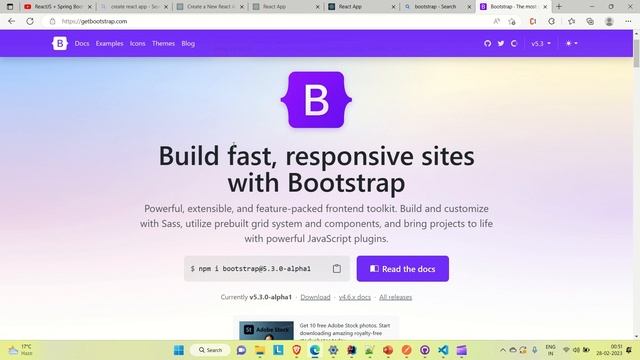
Task: Open the Read aloud icon in address bar
Action: [496, 21]
